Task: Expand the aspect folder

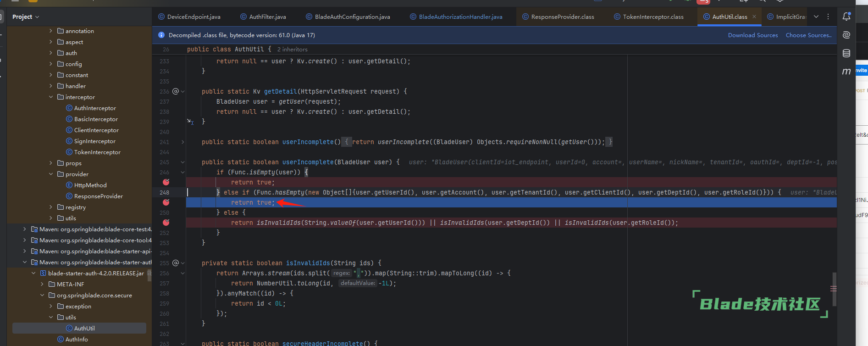Action: click(51, 42)
